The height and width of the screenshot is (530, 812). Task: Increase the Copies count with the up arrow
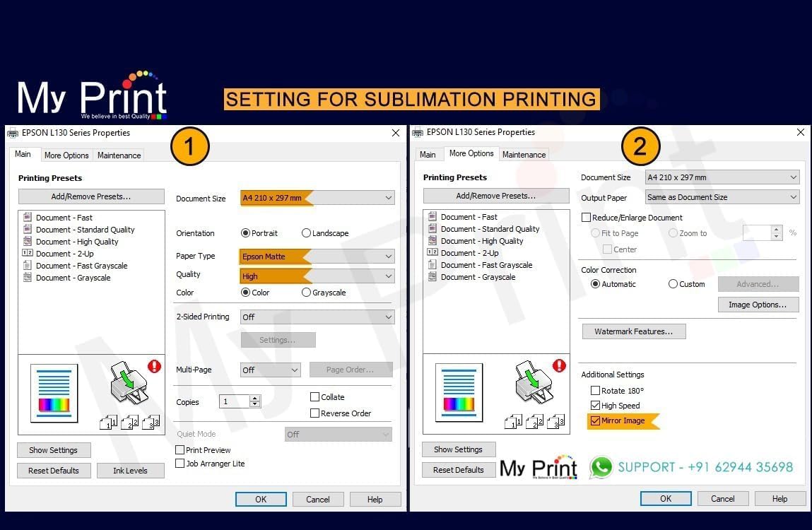pyautogui.click(x=254, y=398)
